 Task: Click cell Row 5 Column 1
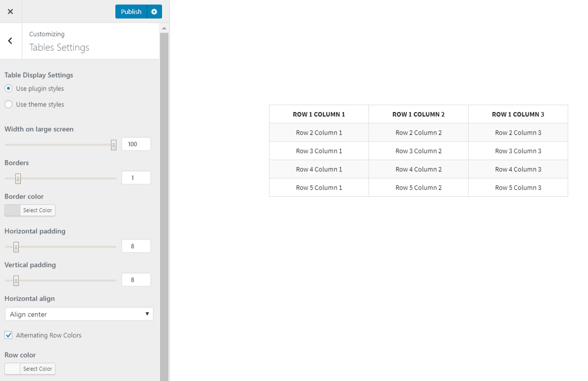(319, 188)
